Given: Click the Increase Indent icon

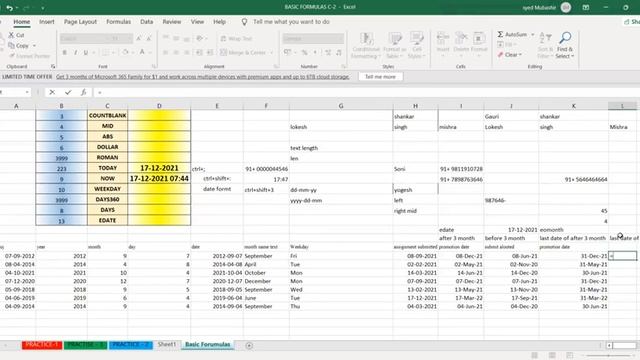Looking at the screenshot, I should (209, 52).
